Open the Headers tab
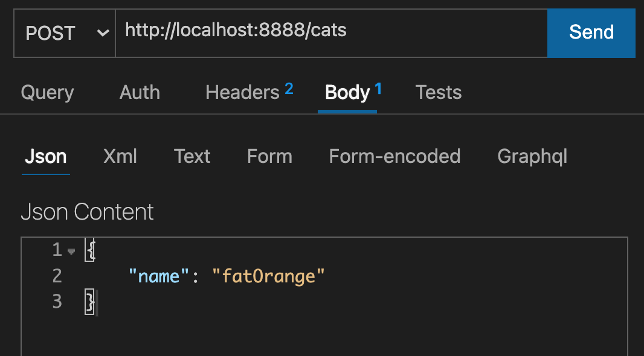The width and height of the screenshot is (644, 356). pyautogui.click(x=249, y=92)
